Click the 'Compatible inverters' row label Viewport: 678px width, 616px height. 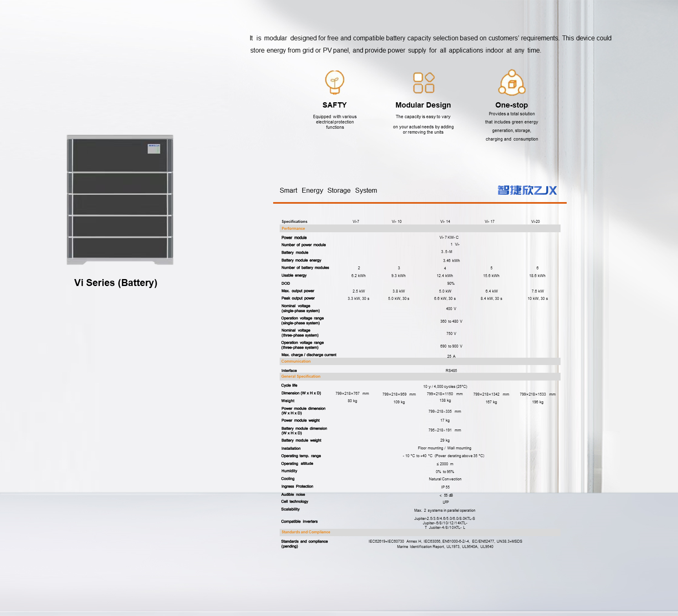point(299,521)
